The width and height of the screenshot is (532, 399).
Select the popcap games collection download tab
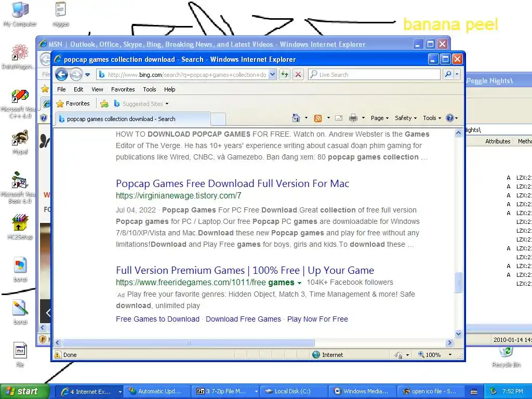coord(132,119)
